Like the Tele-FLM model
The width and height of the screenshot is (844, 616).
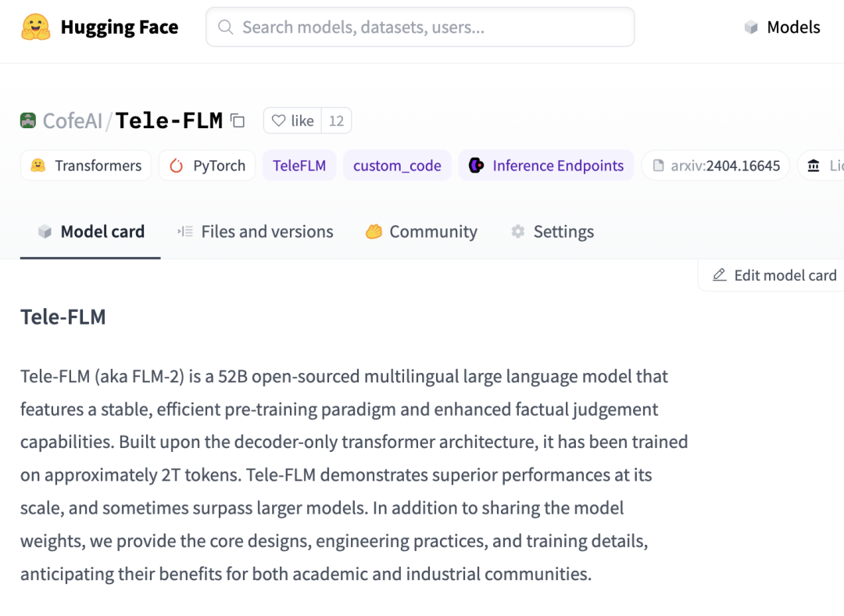(x=291, y=120)
